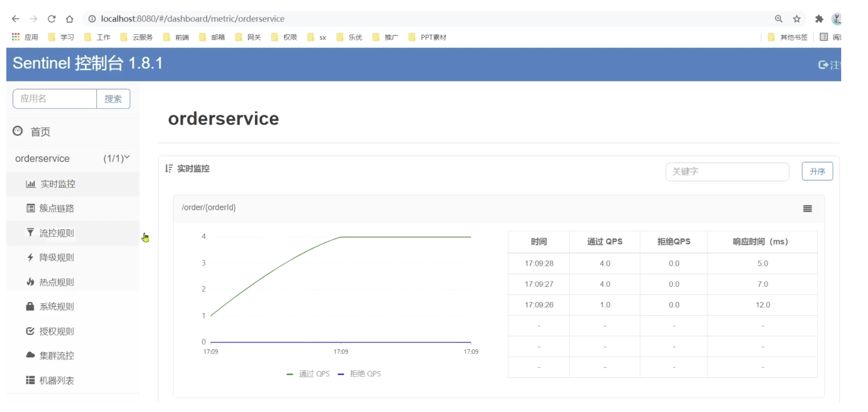Click the Sentinel 控制台 1.8.1 title
Image resolution: width=868 pixels, height=412 pixels.
tap(88, 63)
